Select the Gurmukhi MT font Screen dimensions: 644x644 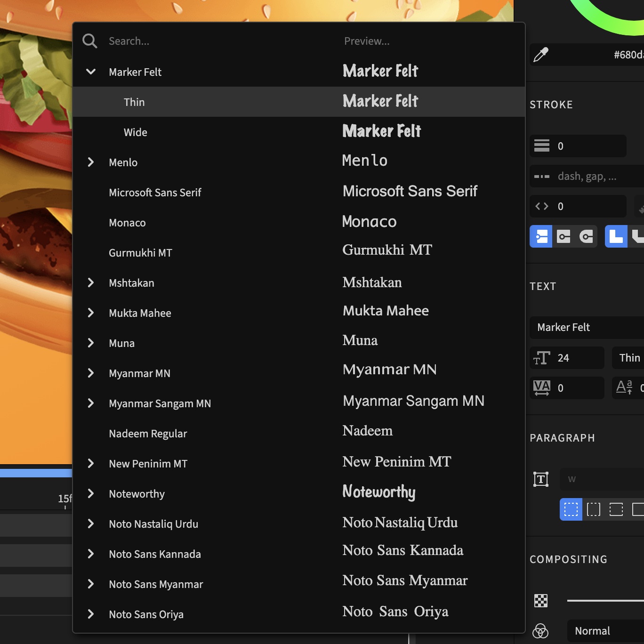tap(299, 252)
